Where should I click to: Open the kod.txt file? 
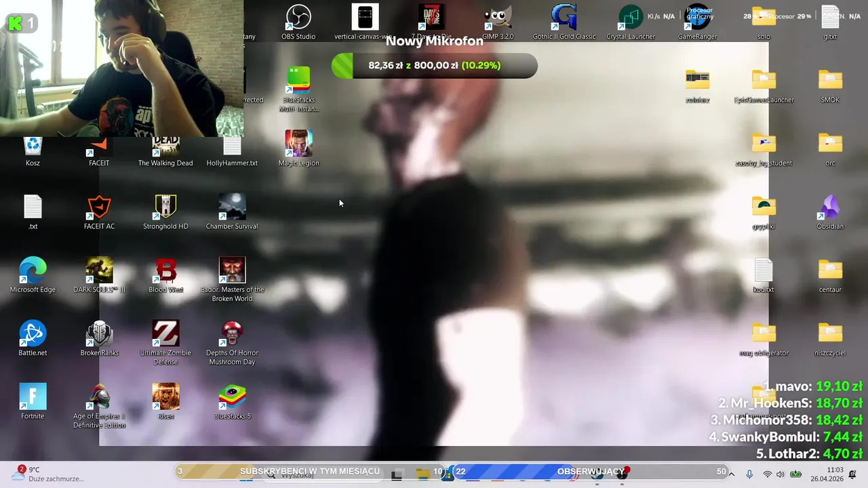click(x=764, y=275)
